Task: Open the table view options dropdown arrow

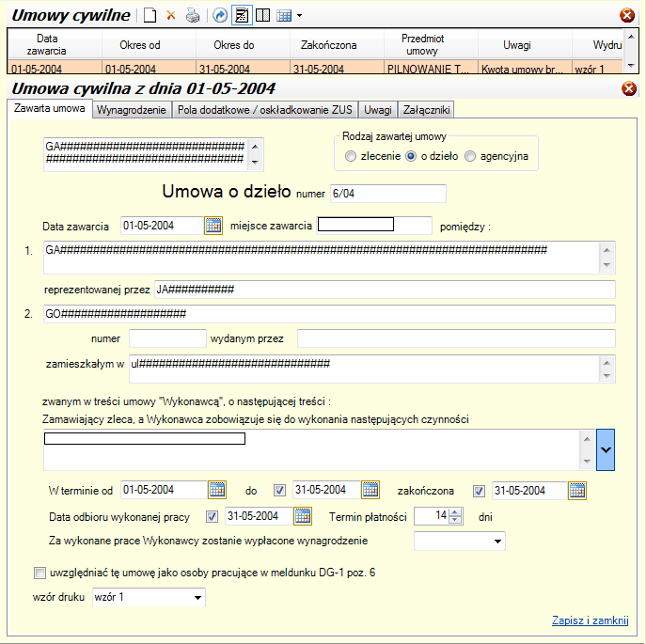Action: tap(300, 16)
